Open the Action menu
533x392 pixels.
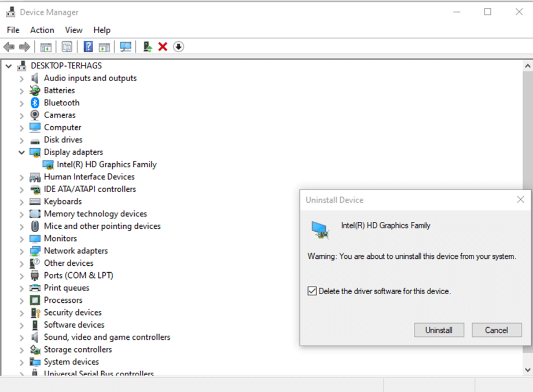point(42,30)
